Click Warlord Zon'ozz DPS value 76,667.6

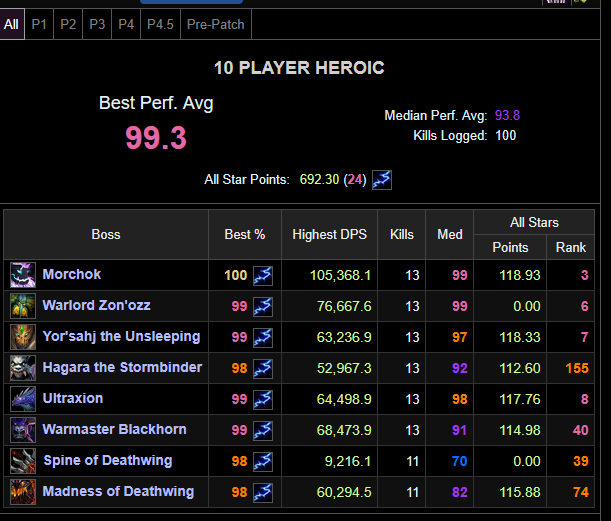(344, 306)
